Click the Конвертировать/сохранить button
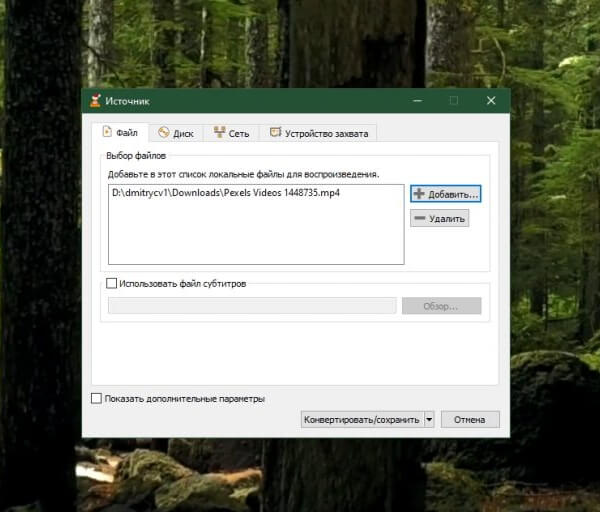600x512 pixels. (362, 419)
